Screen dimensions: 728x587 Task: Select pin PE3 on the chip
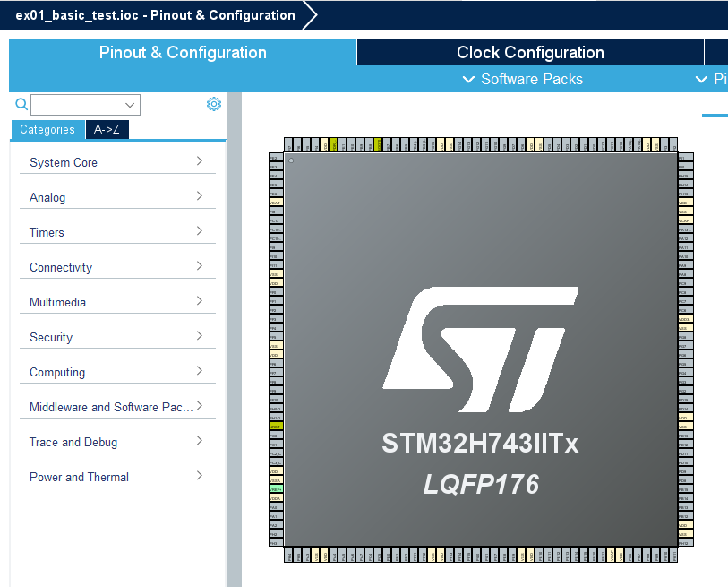276,167
